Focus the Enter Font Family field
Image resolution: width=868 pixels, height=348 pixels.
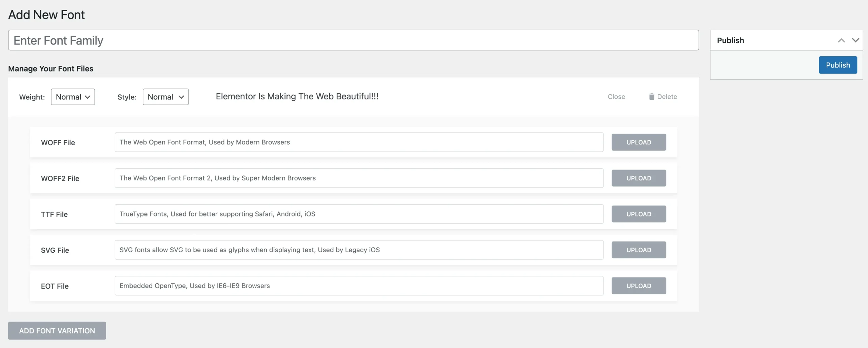click(x=353, y=40)
